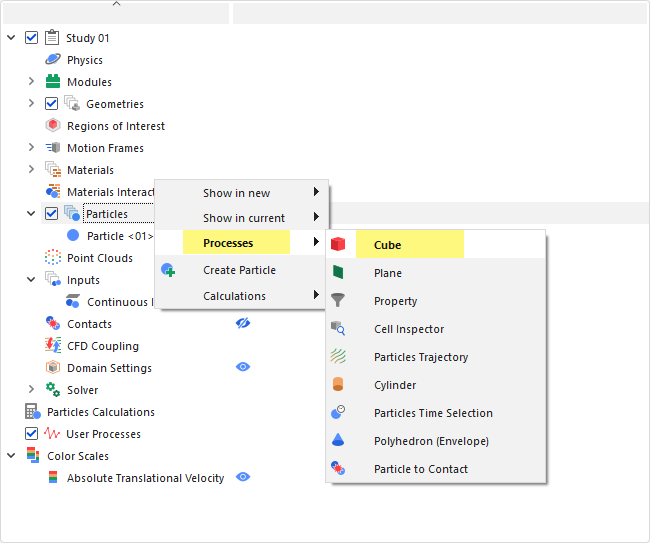Choose Create Particle from context menu
This screenshot has height=543, width=650.
[x=239, y=270]
